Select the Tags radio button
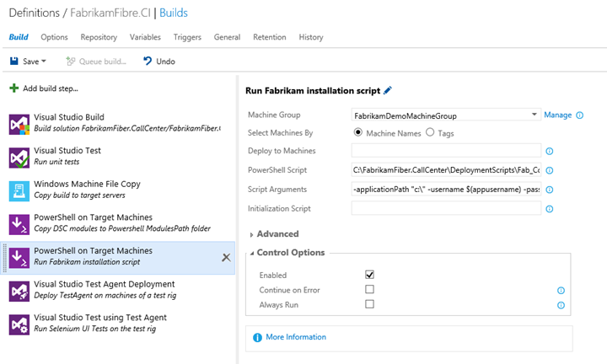The height and width of the screenshot is (364, 607). click(430, 132)
